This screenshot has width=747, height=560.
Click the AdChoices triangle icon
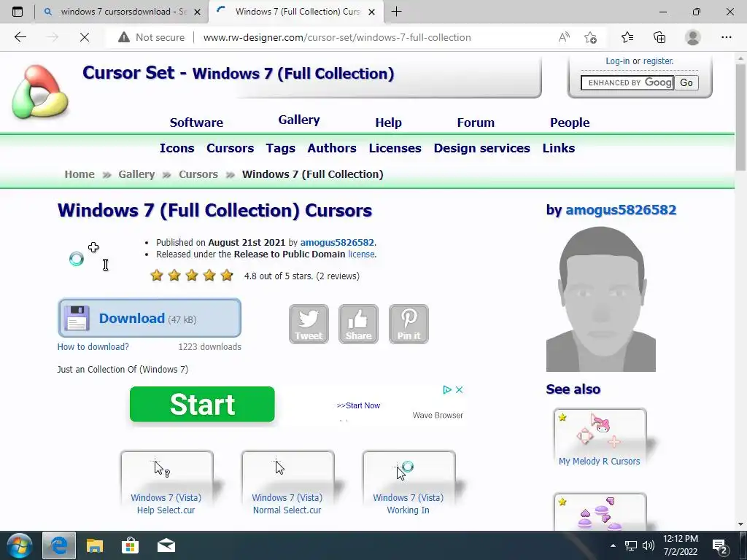(447, 389)
